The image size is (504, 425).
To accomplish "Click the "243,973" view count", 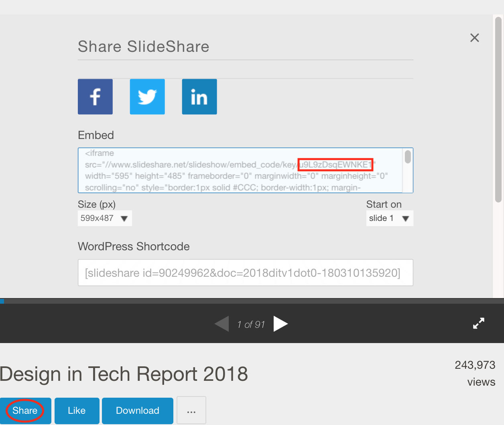I will (475, 365).
